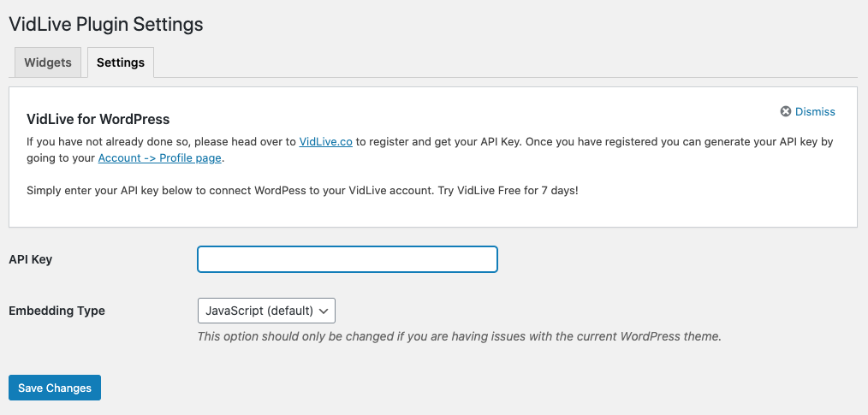Click the Dismiss link text

815,112
